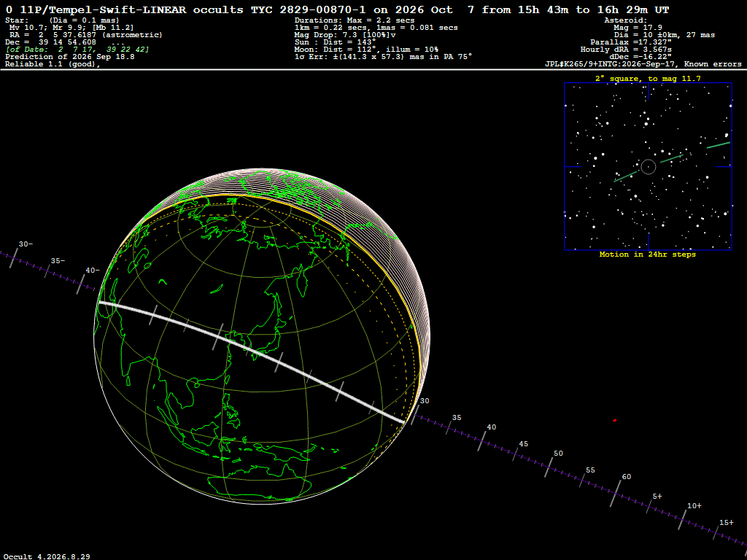Click the Occult 4.2026.8.29 version label
747x560 pixels.
pos(47,556)
